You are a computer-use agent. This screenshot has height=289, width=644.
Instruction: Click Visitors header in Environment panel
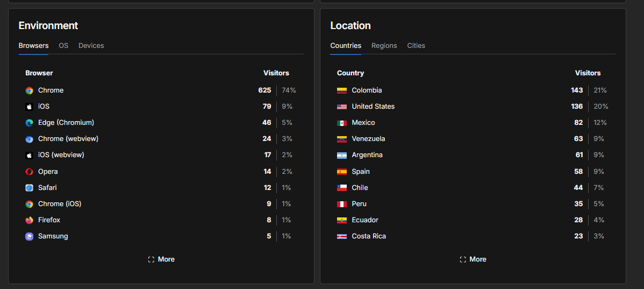(276, 73)
